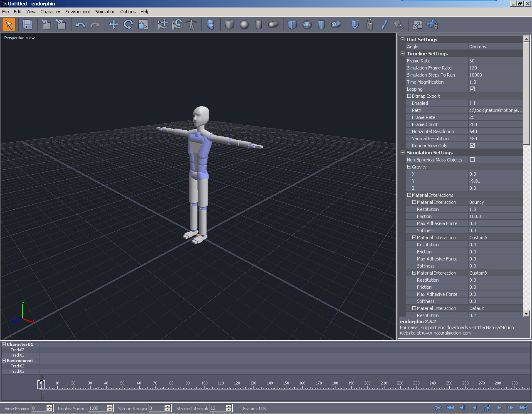532x414 pixels.
Task: Click the blue plane icon at the toolbar's end
Action: 433,25
